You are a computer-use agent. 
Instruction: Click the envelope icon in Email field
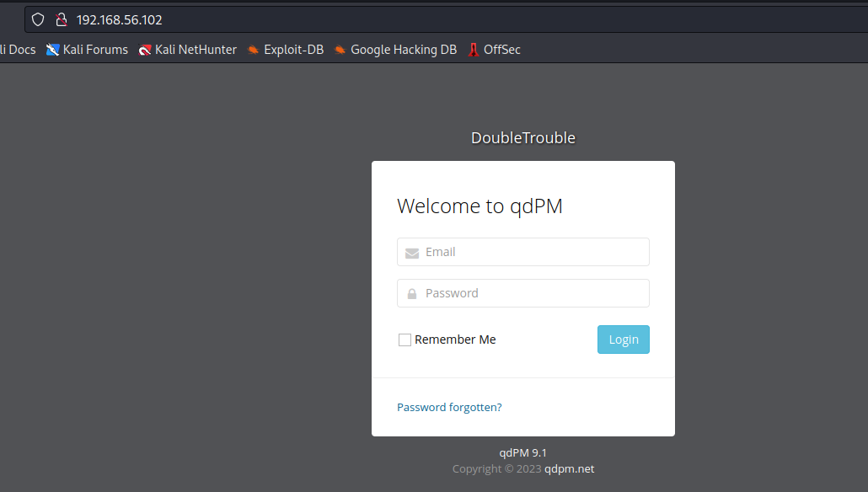click(x=412, y=253)
